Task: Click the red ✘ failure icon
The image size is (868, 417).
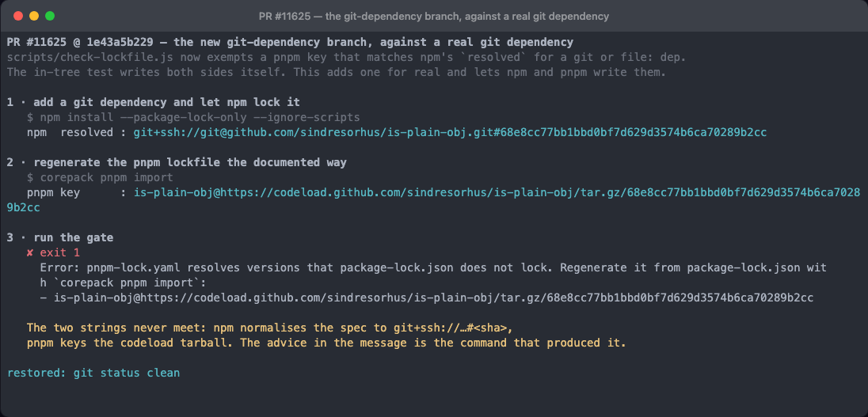Action: click(x=30, y=252)
